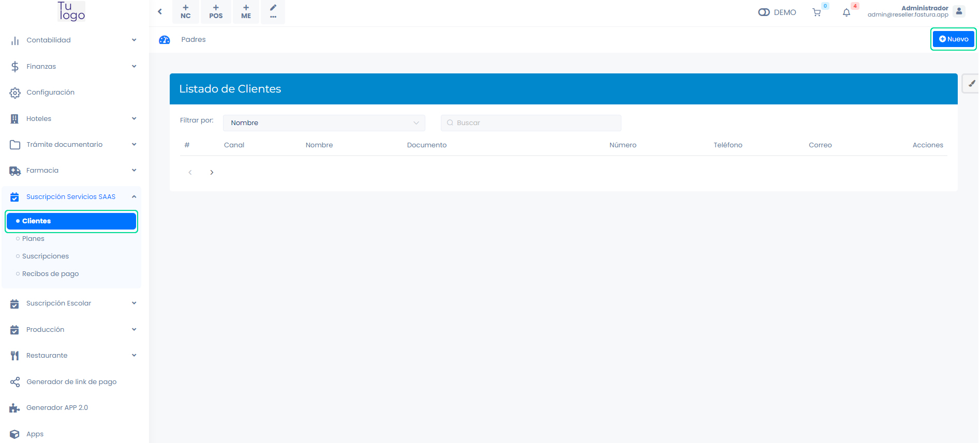Click the dashboard gauge icon beside Padres

pyautogui.click(x=165, y=40)
